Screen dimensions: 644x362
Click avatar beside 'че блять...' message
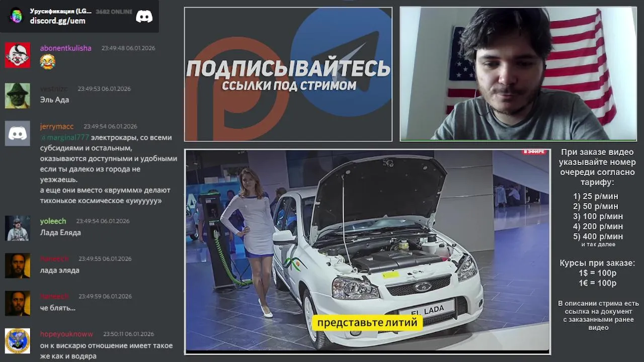tap(18, 303)
